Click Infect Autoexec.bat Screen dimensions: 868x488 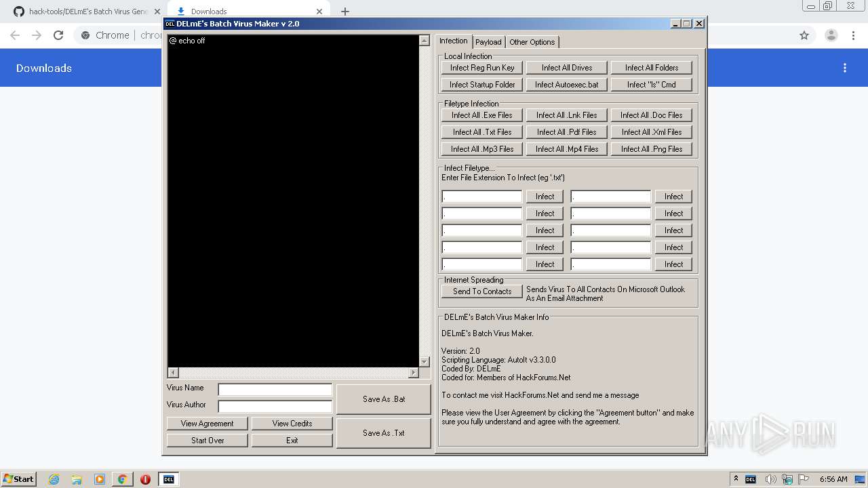click(567, 85)
